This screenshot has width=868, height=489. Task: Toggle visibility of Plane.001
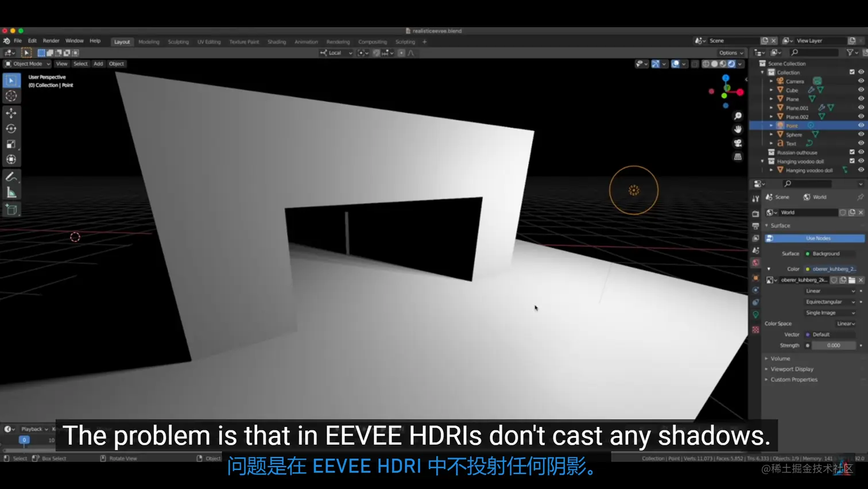861,108
